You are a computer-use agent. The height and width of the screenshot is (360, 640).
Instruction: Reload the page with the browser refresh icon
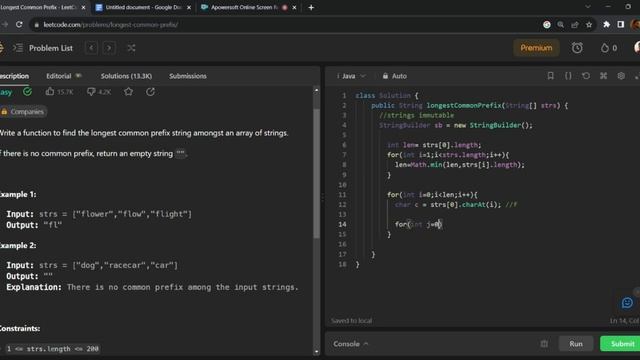coord(19,24)
